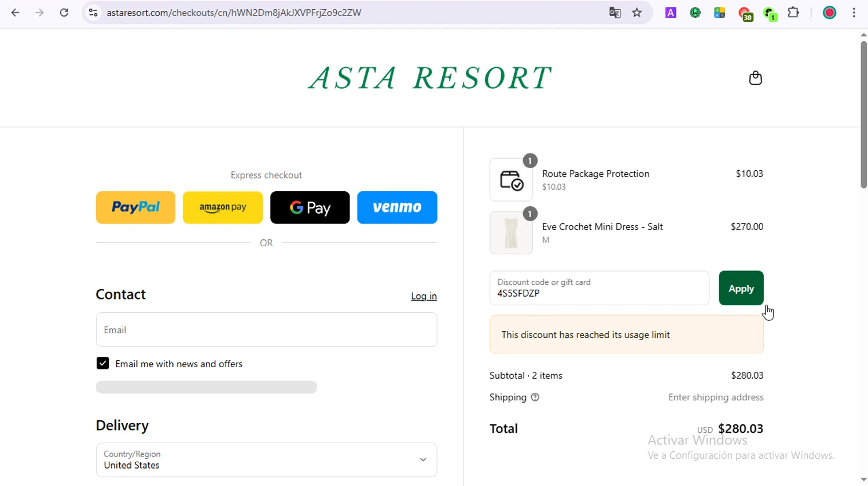
Task: Expand the Country/Region dropdown
Action: [266, 460]
